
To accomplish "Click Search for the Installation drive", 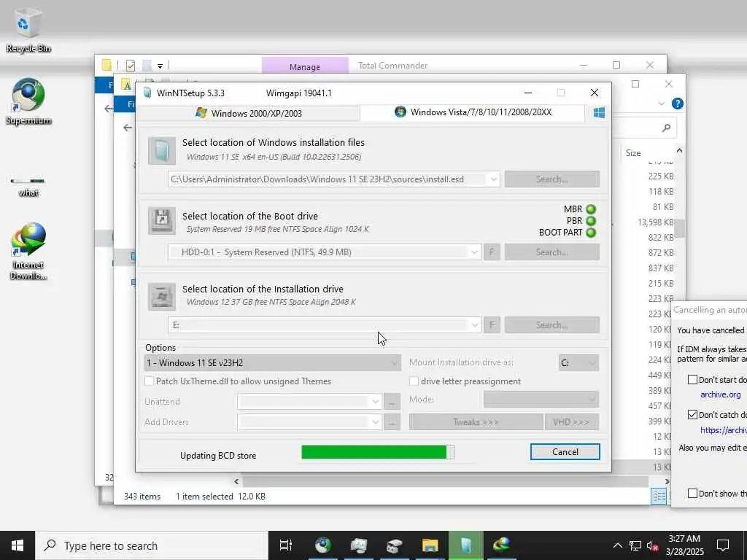I will point(552,325).
